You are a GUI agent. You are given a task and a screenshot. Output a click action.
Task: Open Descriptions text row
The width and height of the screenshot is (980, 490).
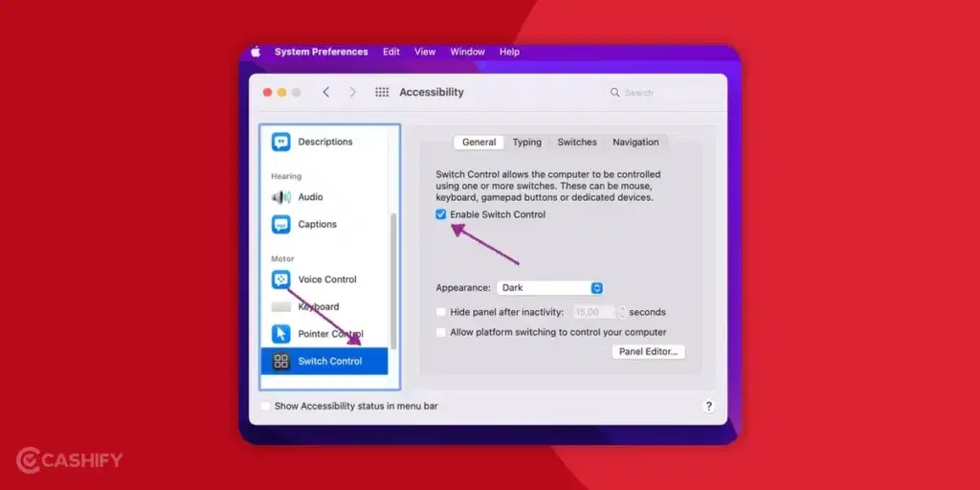pyautogui.click(x=325, y=142)
